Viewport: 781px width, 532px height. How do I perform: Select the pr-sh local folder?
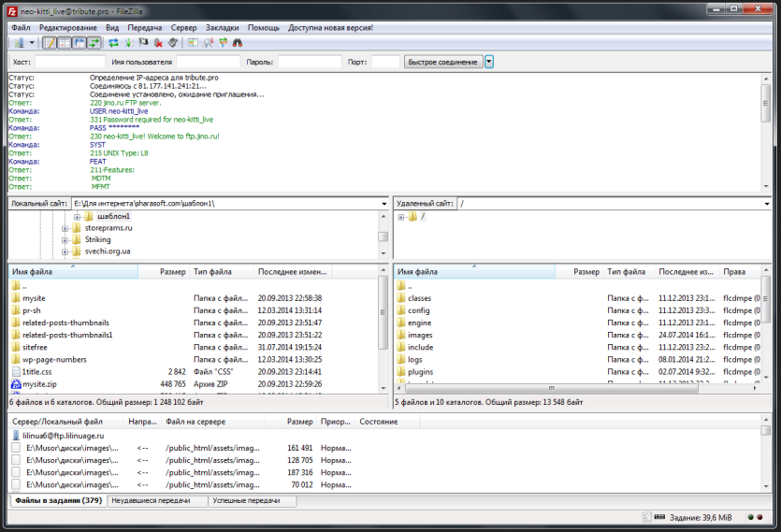pyautogui.click(x=32, y=310)
